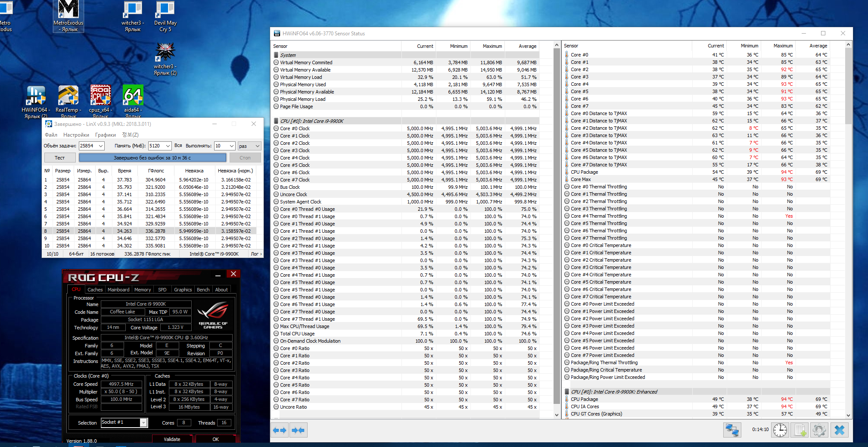The image size is (868, 447).
Task: Minimize the ROG CPU-Z window
Action: tap(218, 275)
